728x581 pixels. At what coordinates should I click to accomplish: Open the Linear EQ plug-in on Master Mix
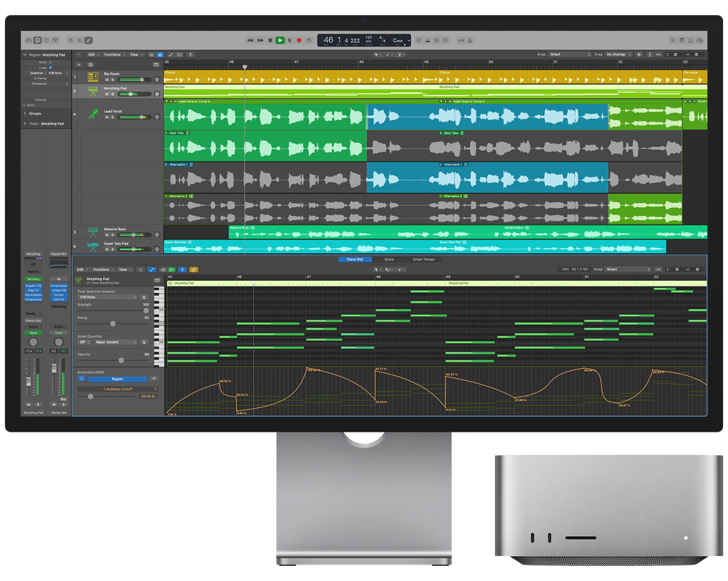coord(59,290)
